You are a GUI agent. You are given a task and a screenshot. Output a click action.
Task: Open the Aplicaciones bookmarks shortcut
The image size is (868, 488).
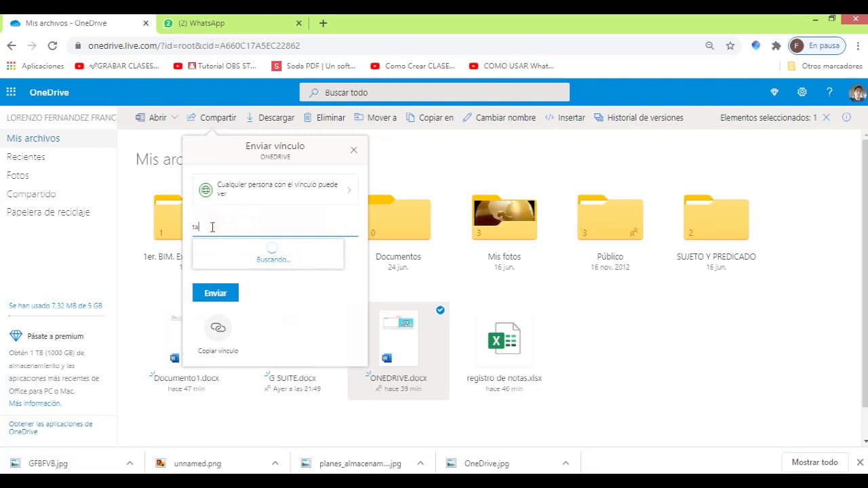point(35,66)
